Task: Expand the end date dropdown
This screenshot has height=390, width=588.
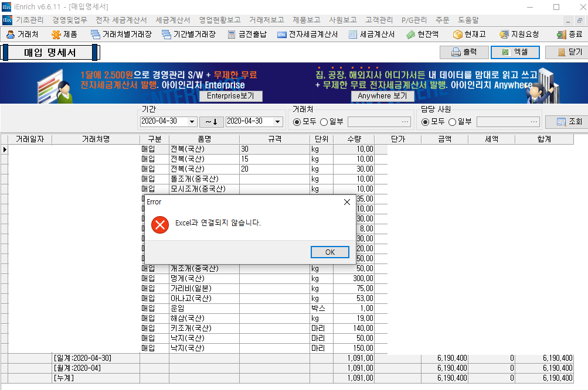Action: [277, 122]
